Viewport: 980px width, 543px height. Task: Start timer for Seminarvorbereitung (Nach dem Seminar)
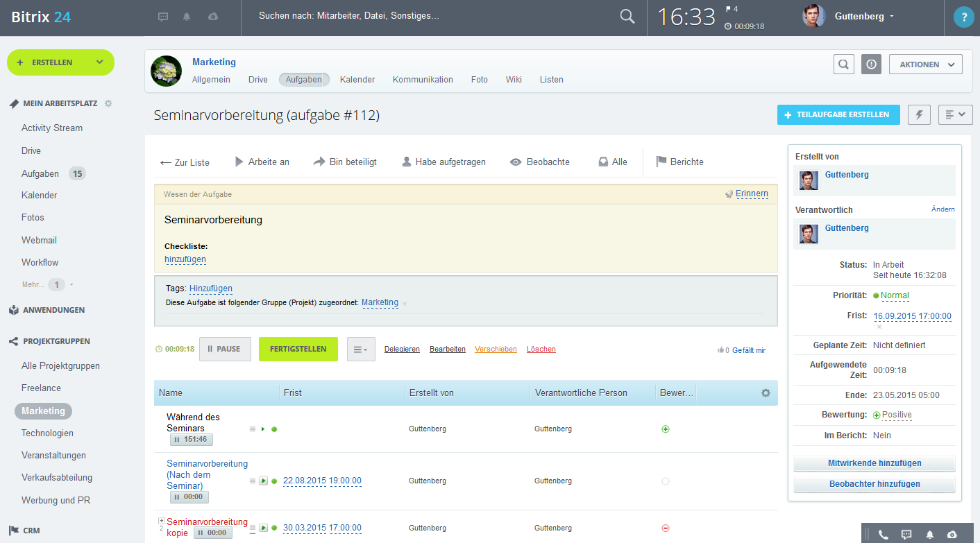pos(263,481)
